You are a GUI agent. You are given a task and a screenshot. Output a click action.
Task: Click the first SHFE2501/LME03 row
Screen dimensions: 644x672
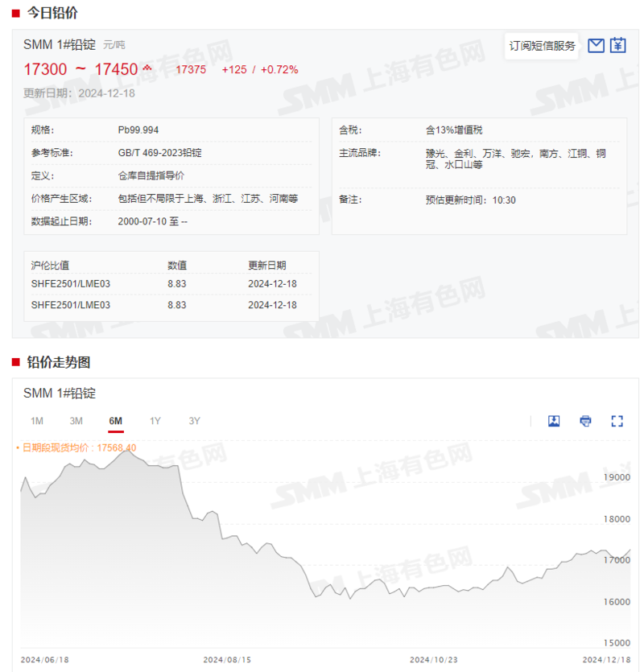[x=171, y=284]
